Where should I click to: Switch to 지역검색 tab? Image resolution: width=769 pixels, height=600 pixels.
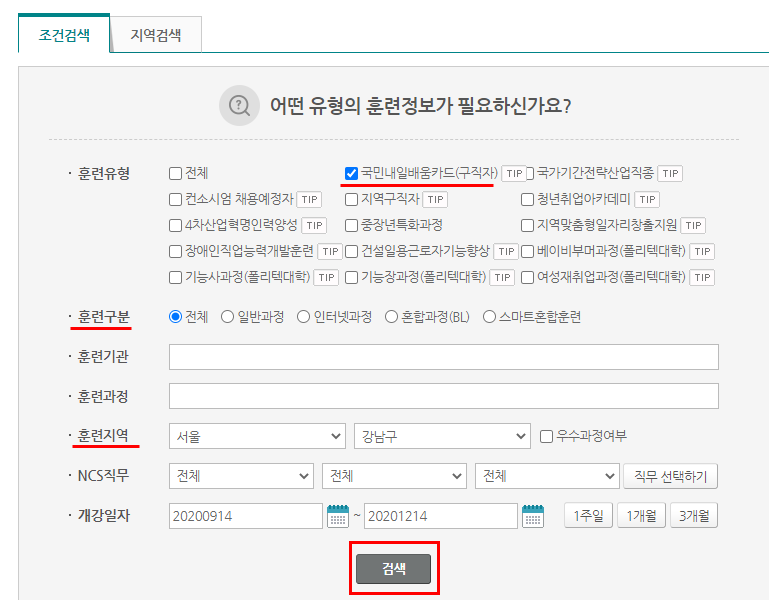pyautogui.click(x=156, y=35)
